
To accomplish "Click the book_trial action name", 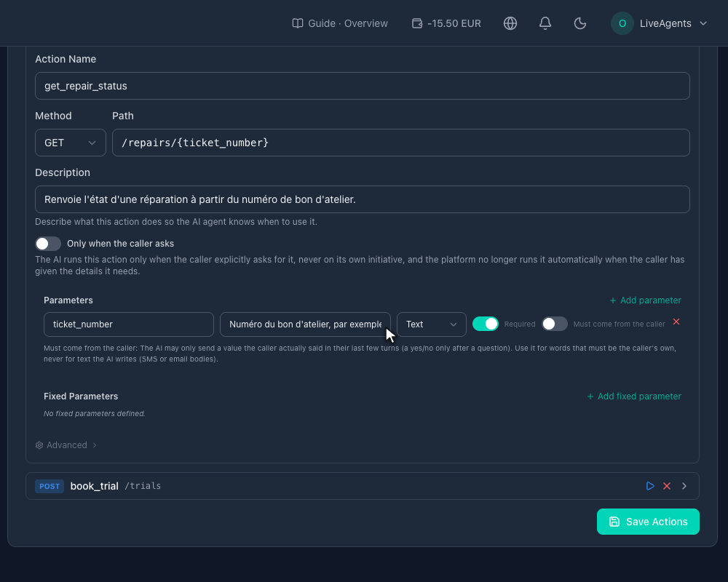I will coord(94,486).
